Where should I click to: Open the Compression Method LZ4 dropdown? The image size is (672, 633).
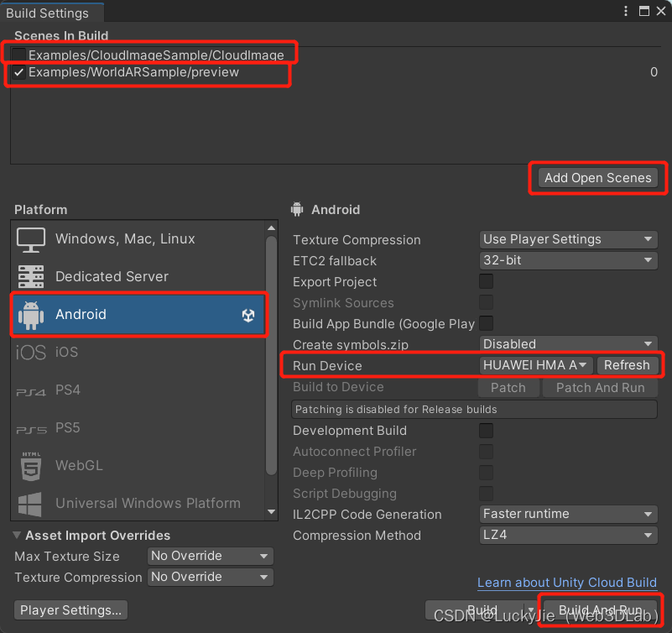coord(568,535)
